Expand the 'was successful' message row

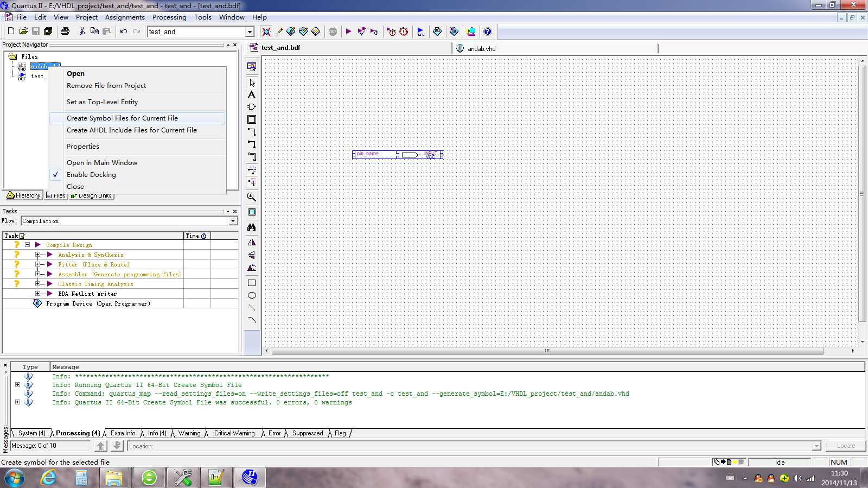click(17, 402)
